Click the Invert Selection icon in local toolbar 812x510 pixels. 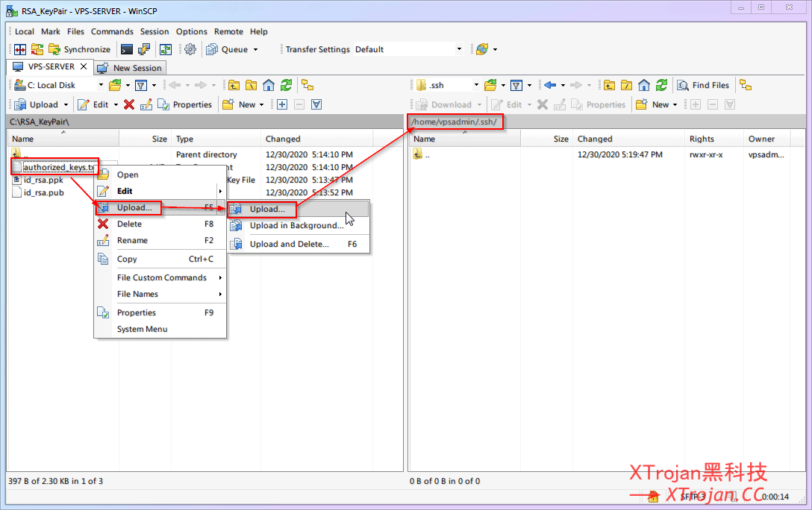point(316,104)
